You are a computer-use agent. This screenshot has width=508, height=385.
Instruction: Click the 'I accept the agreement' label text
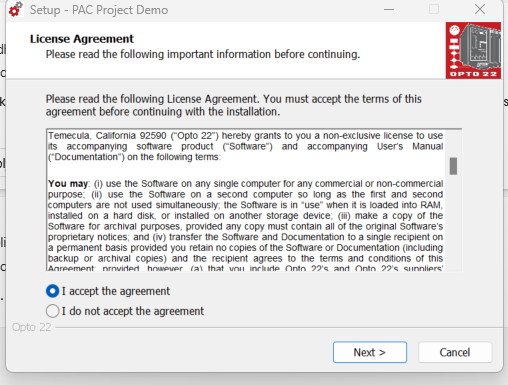click(x=116, y=291)
